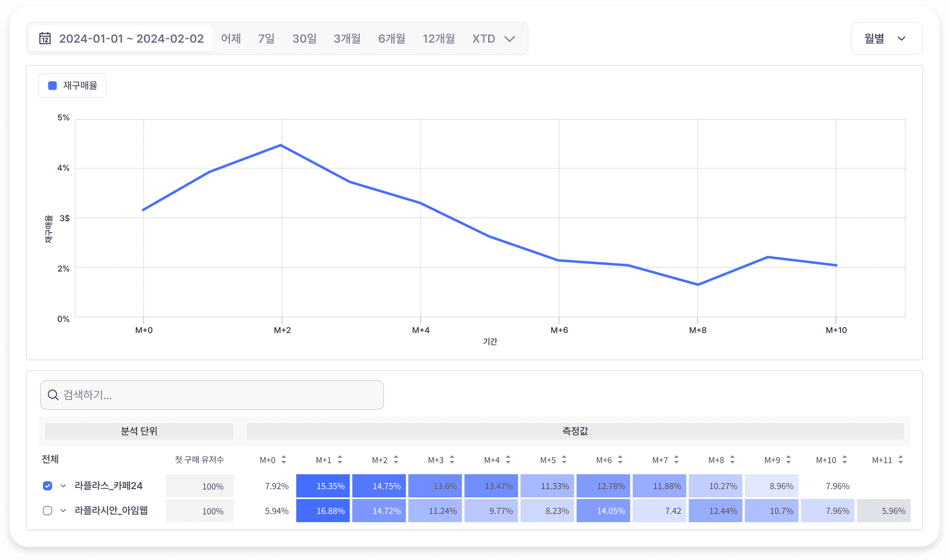
Task: Sort by M+11 column arrows
Action: pyautogui.click(x=900, y=460)
